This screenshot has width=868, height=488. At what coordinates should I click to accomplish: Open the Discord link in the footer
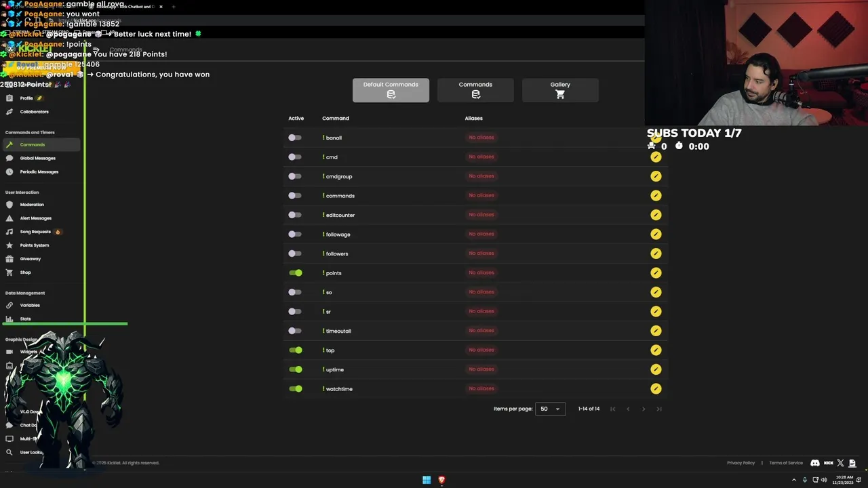815,463
